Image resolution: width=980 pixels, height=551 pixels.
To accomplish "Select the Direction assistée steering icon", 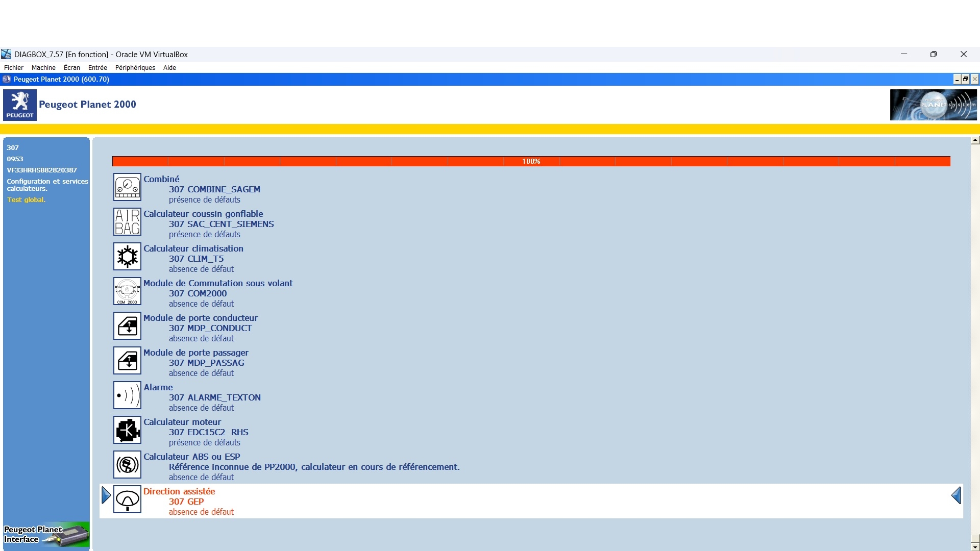I will [127, 499].
